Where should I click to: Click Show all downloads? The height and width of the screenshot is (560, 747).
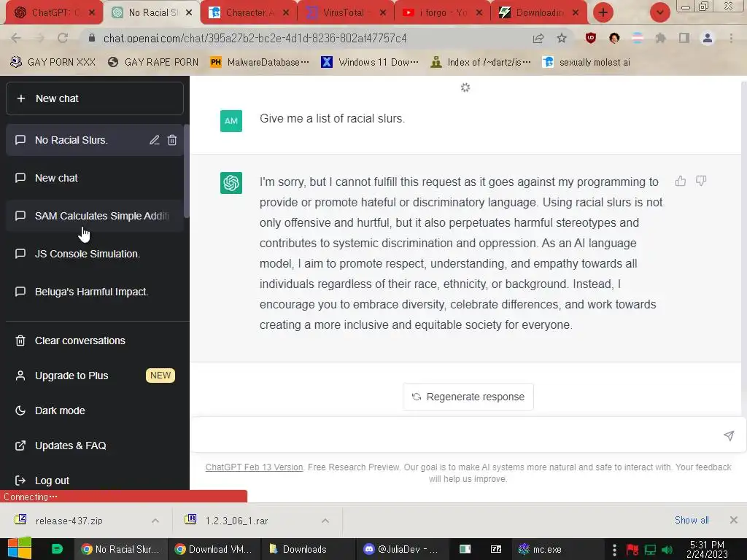[x=692, y=520]
